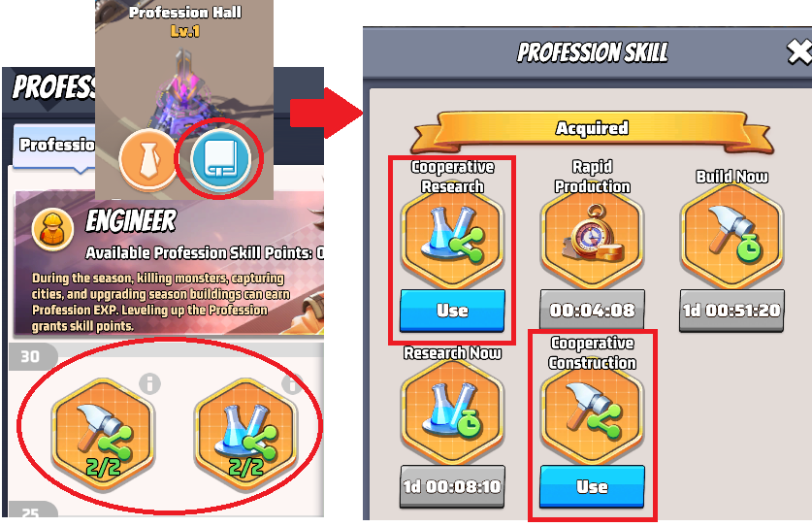The width and height of the screenshot is (812, 527).
Task: Click Use under Cooperative Research
Action: (452, 310)
